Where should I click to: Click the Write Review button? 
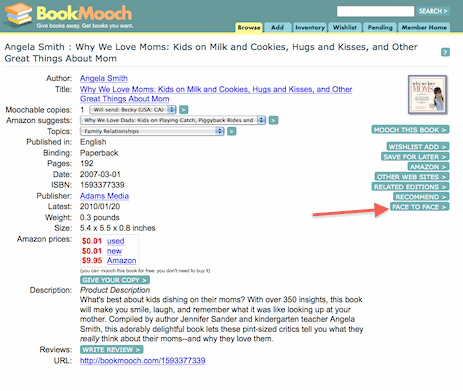112,349
